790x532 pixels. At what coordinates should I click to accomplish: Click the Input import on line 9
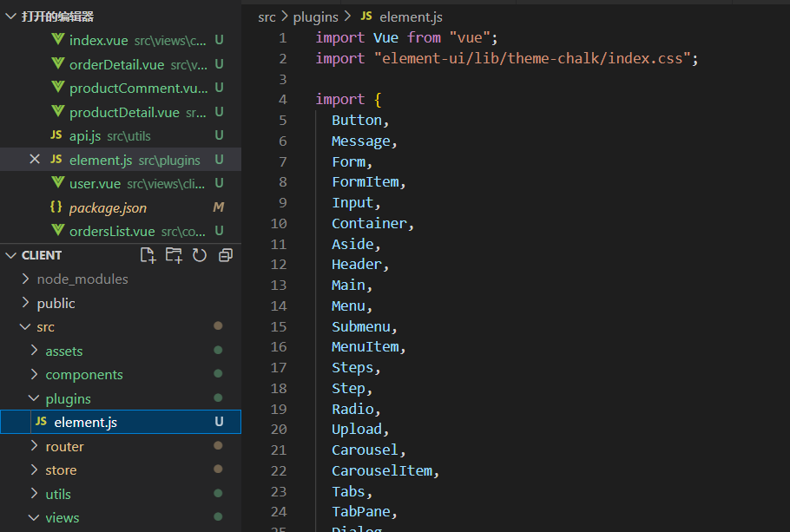click(352, 202)
